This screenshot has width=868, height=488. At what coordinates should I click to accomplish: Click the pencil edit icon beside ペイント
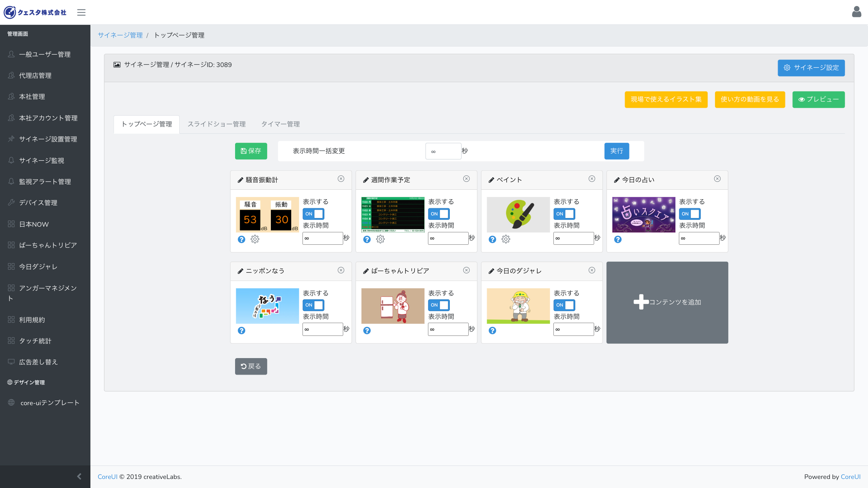[x=491, y=180]
